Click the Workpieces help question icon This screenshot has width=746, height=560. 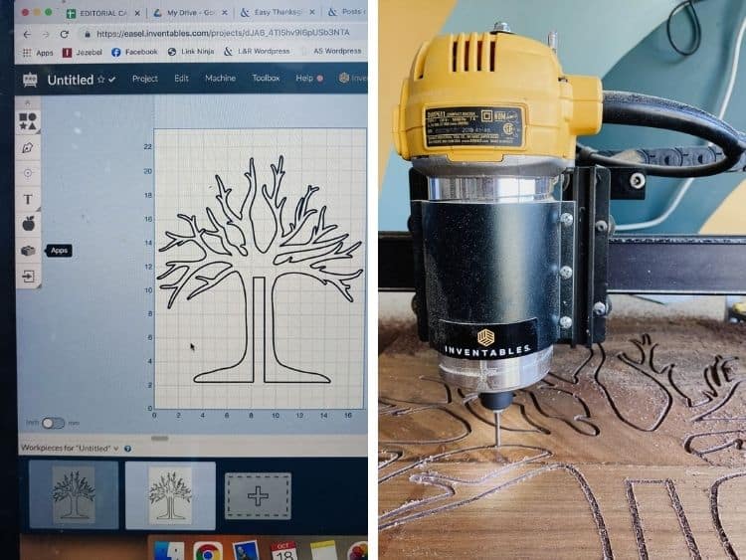127,449
